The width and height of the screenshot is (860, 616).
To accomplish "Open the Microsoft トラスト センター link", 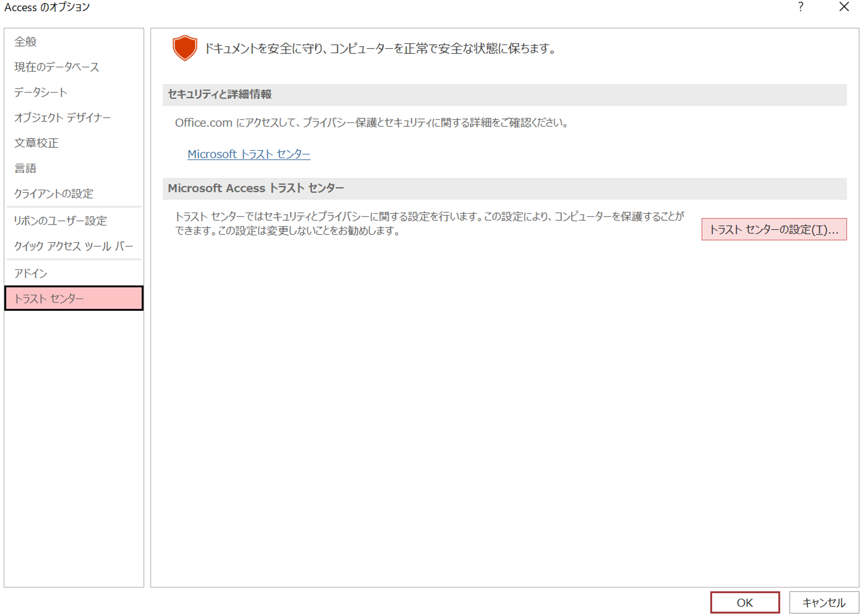I will click(249, 154).
